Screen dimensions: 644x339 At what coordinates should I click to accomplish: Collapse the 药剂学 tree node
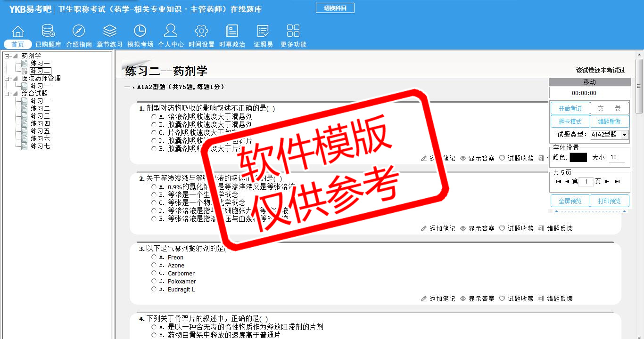[7, 56]
